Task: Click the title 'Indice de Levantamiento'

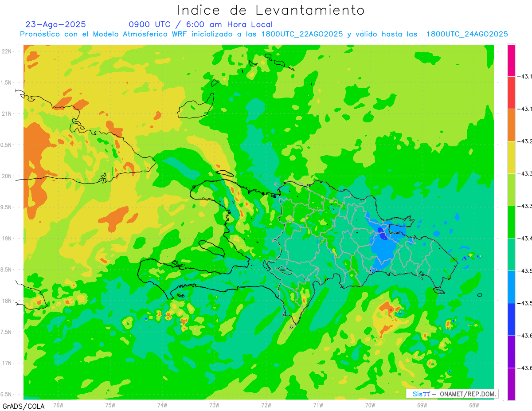Action: [x=271, y=10]
